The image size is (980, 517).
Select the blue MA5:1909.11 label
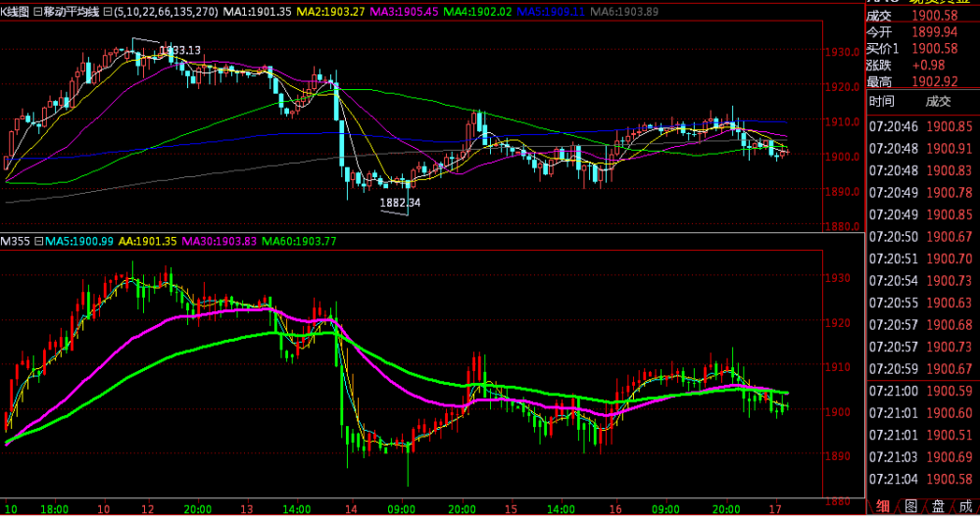[553, 13]
